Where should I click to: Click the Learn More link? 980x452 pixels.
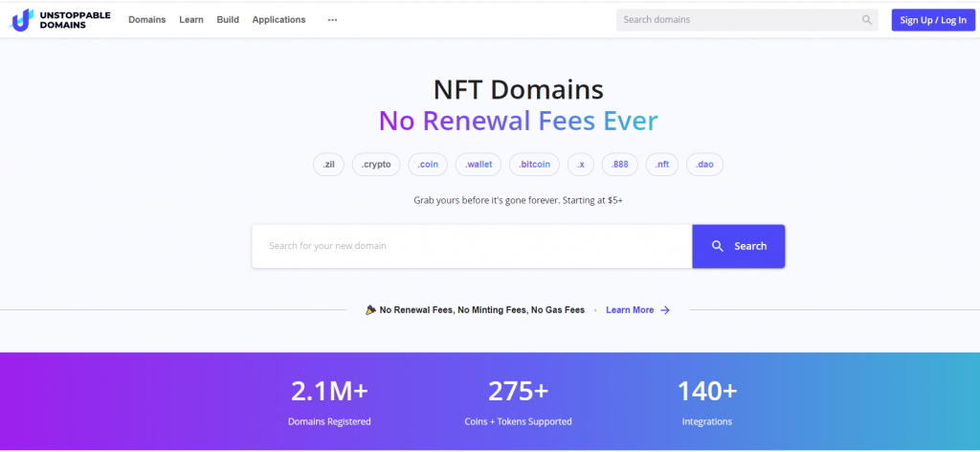point(630,310)
